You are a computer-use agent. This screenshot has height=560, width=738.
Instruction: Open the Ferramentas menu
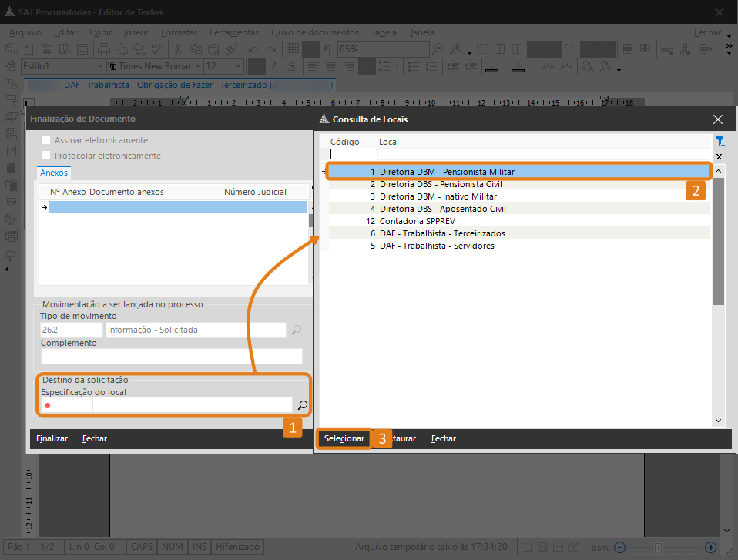234,32
